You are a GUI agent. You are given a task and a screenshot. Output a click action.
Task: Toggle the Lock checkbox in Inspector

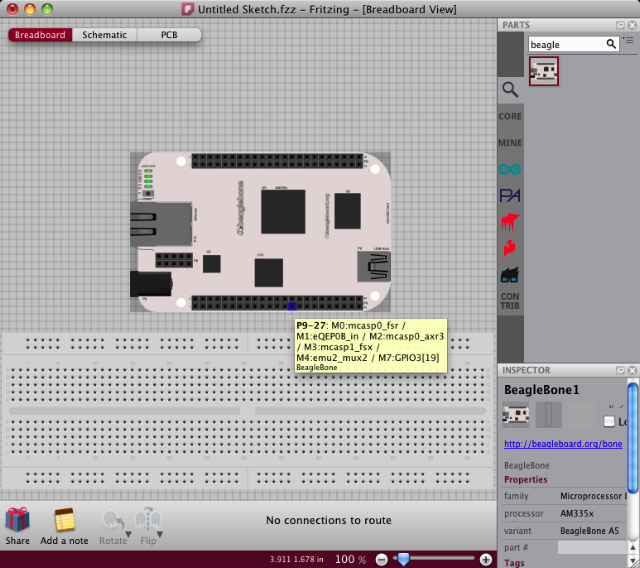pyautogui.click(x=609, y=421)
